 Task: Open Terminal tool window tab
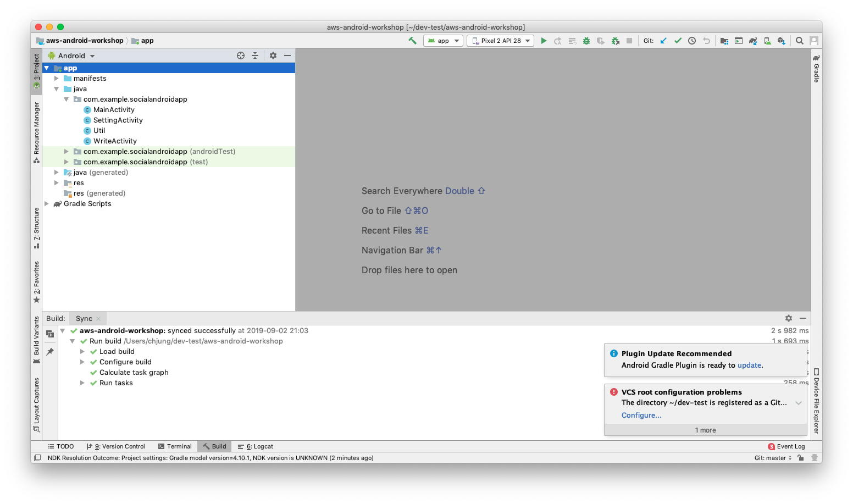click(x=175, y=446)
